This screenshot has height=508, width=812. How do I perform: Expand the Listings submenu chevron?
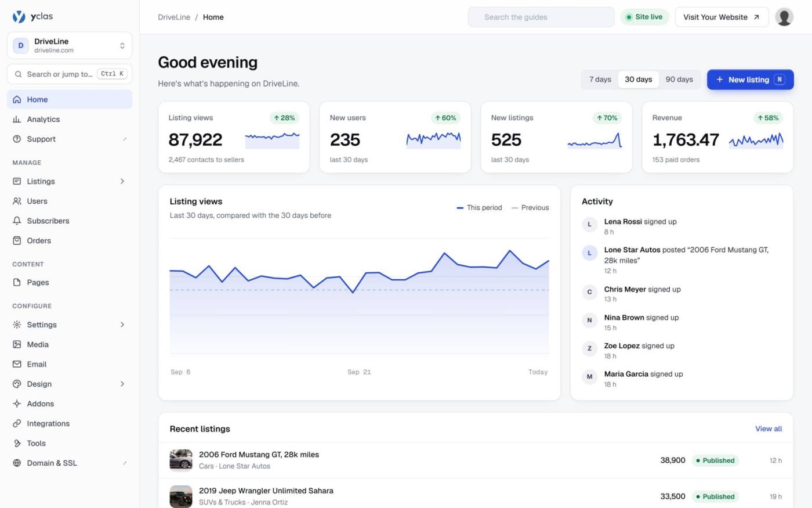tap(122, 181)
